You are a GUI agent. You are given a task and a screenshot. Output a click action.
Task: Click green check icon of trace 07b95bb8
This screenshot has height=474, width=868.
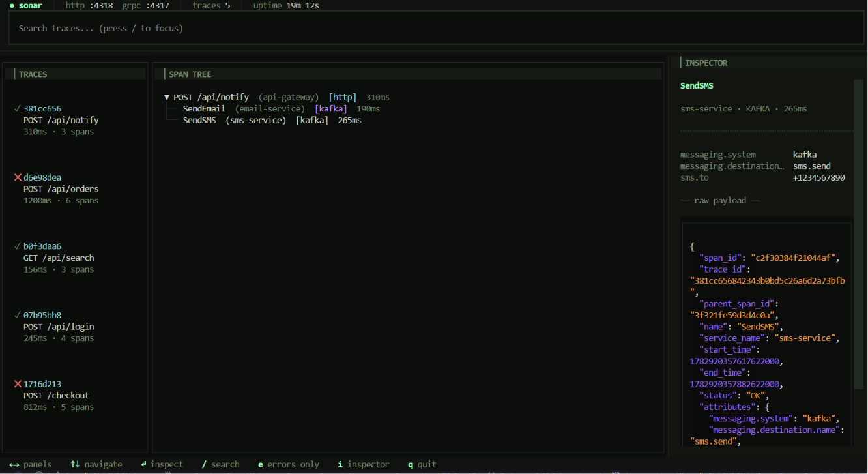pos(18,315)
